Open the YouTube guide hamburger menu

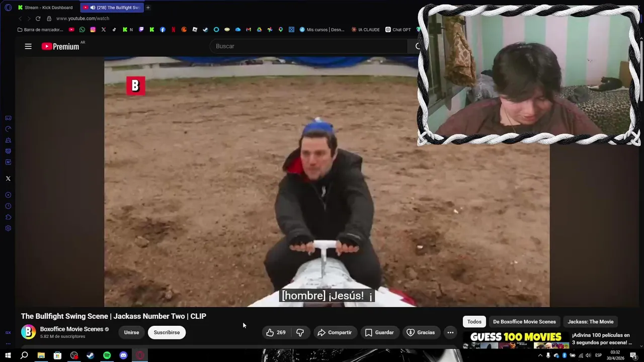[x=28, y=46]
